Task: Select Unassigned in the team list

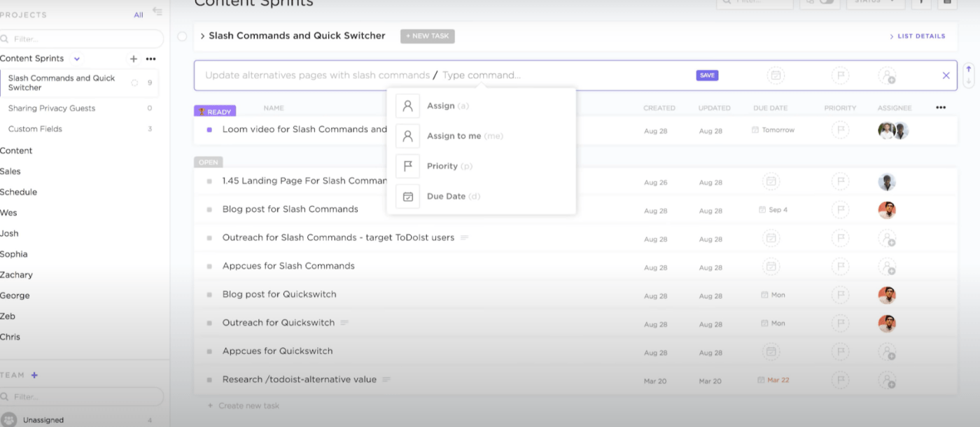Action: coord(43,420)
